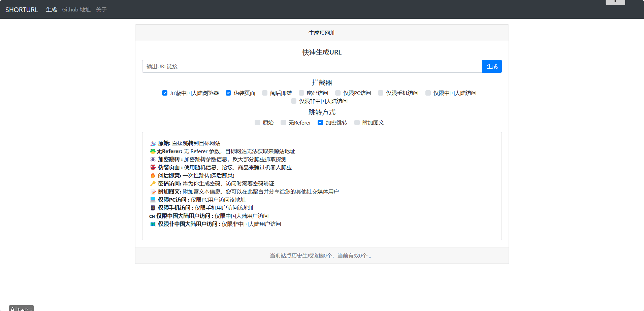644x311 pixels.
Task: Click the key icon for 密码访问
Action: pyautogui.click(x=153, y=183)
